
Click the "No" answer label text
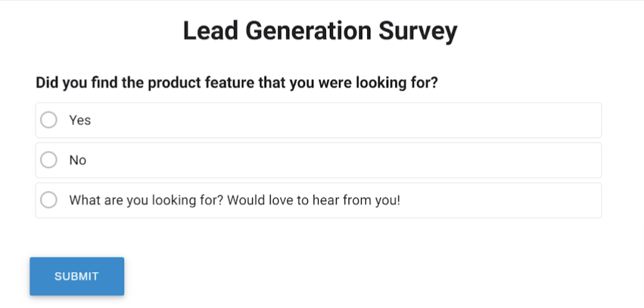(78, 160)
